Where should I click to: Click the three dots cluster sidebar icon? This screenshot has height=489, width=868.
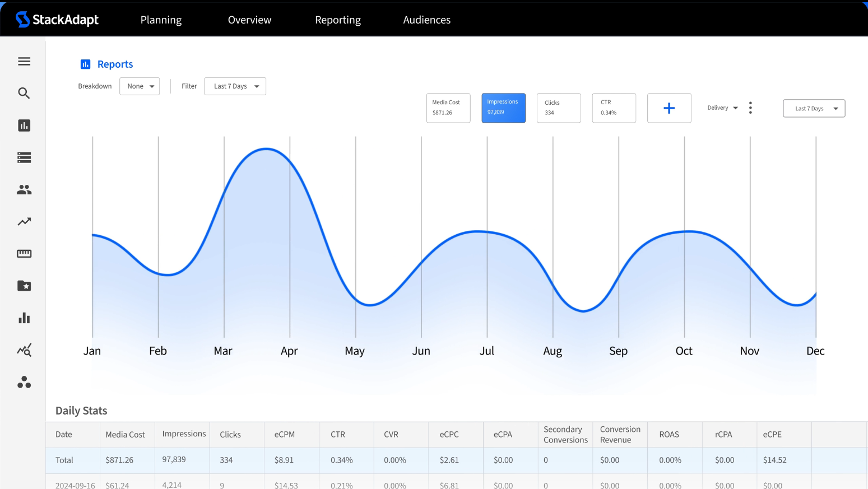24,382
